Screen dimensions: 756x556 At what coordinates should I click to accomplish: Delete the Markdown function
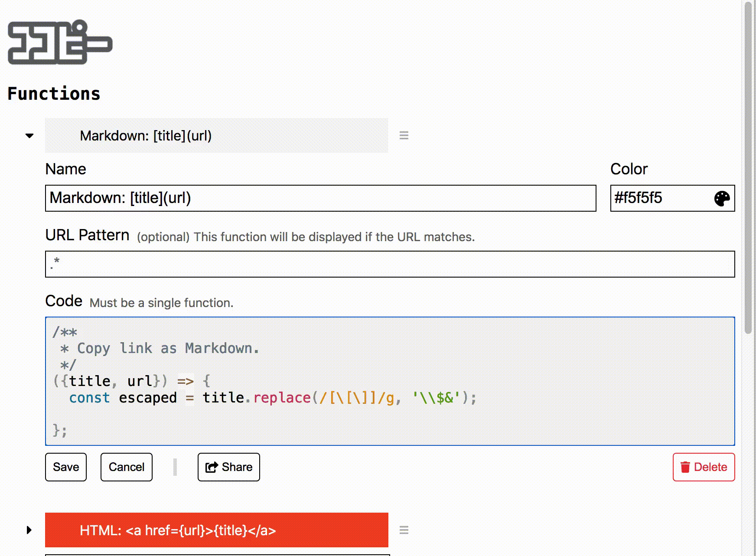704,467
